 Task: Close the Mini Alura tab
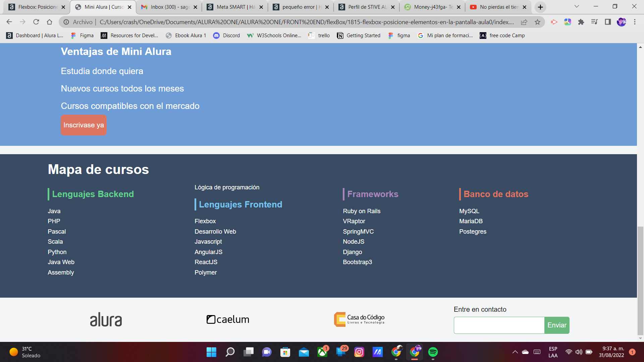click(x=129, y=7)
